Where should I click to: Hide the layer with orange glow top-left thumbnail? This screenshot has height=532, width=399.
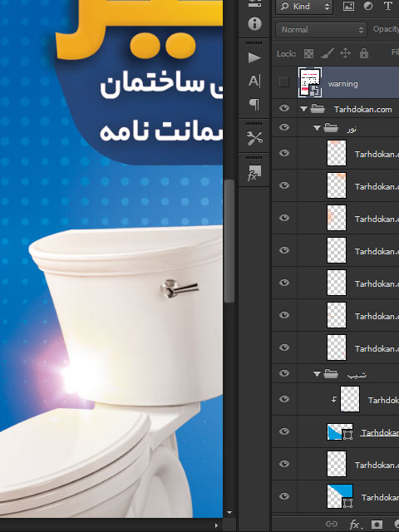(284, 153)
